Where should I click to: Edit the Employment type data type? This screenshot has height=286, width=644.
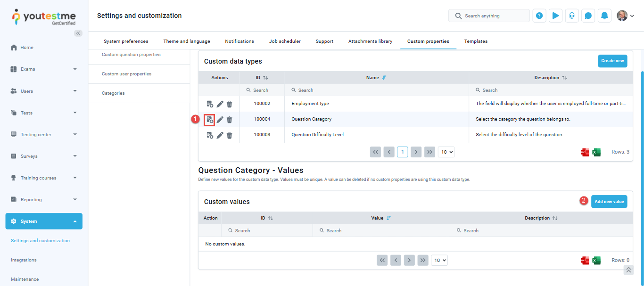pos(220,104)
